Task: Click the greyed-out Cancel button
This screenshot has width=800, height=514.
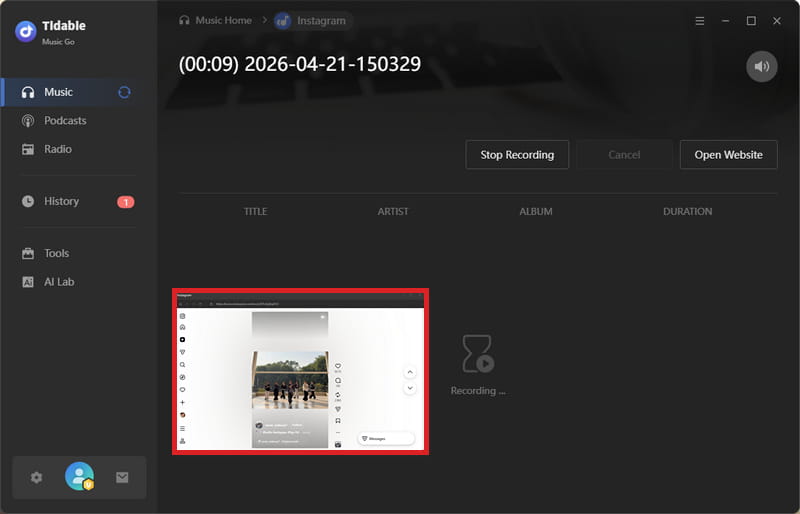Action: pos(624,155)
